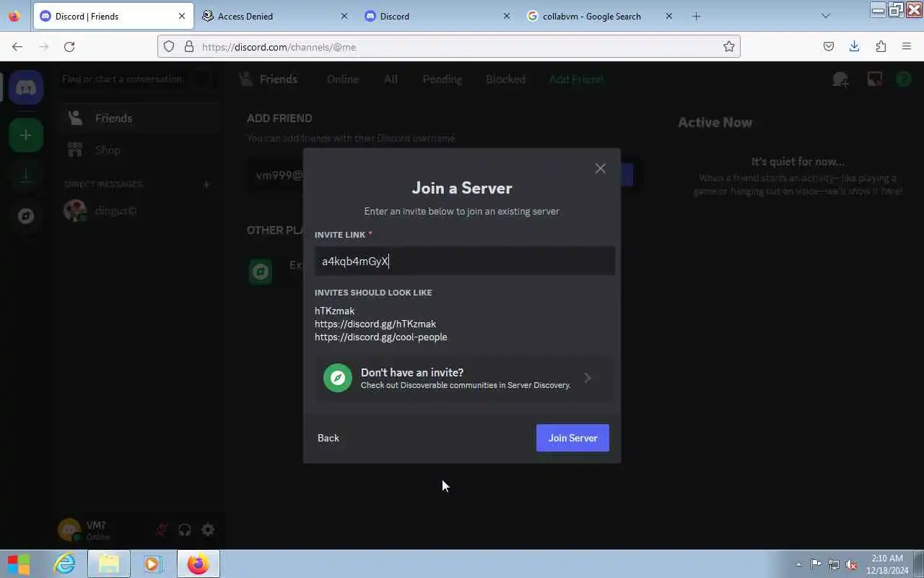
Task: Click the site security padlock icon
Action: (189, 46)
